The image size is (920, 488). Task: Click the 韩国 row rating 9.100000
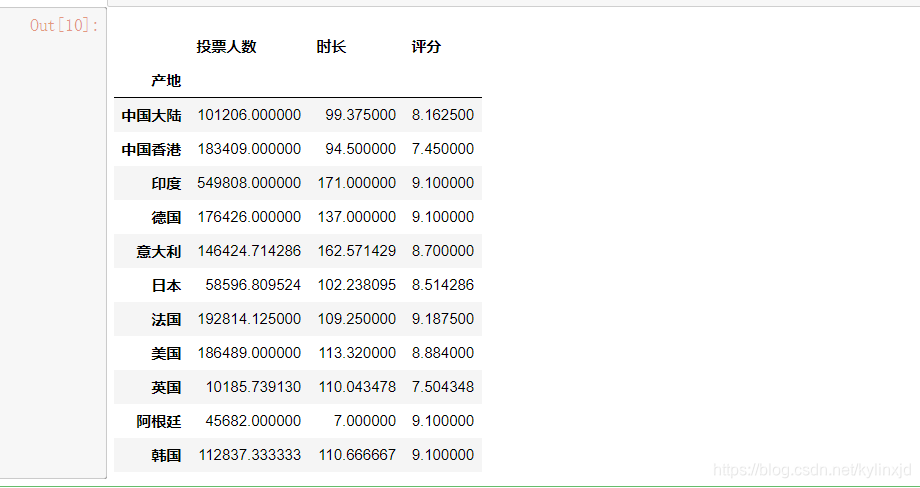443,455
